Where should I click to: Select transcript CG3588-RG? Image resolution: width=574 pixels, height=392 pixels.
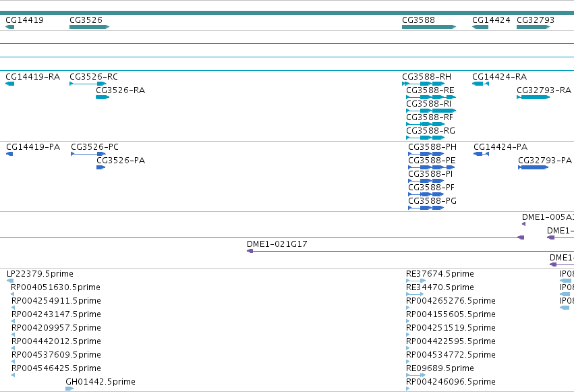pyautogui.click(x=431, y=131)
